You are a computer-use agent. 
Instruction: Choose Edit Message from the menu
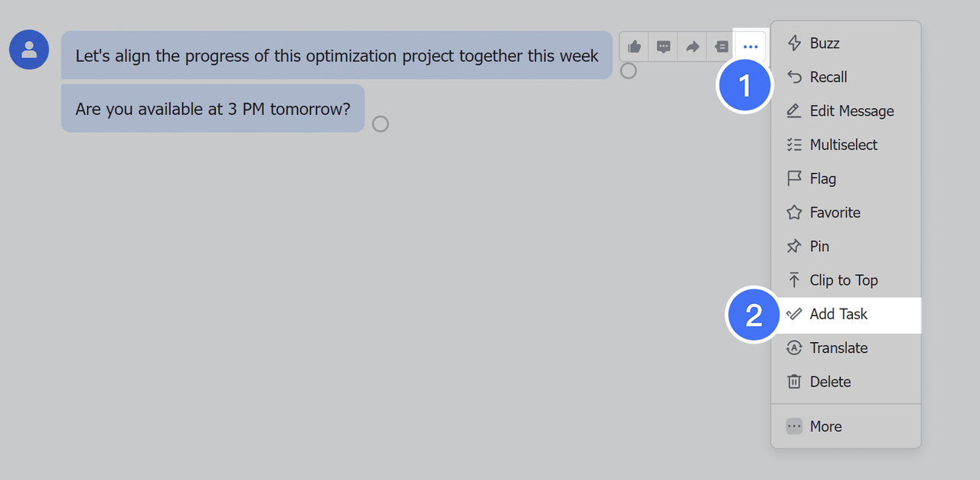coord(852,110)
